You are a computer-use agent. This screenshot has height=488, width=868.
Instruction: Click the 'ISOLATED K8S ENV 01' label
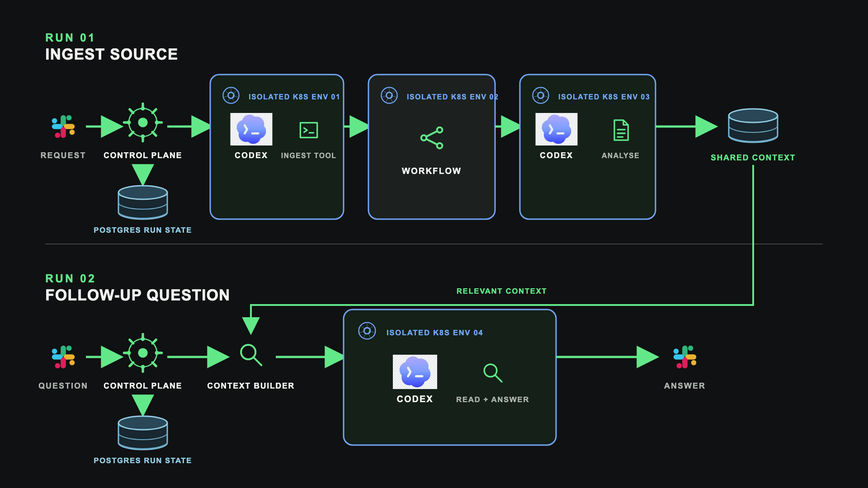294,97
